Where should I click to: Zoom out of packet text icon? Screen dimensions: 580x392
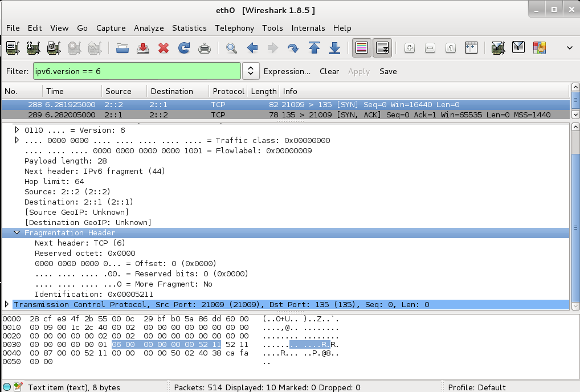(430, 48)
